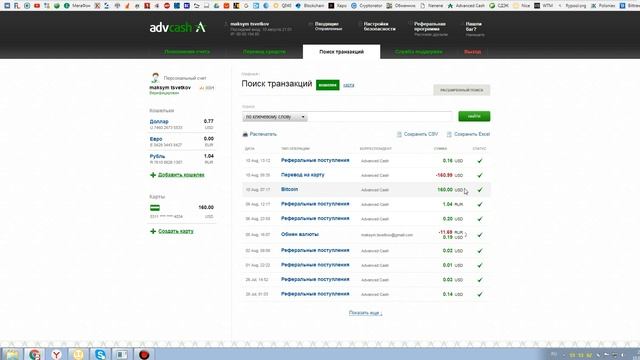Open Реферальные поступления transaction of 0.16 USD
Viewport: 640px width, 360px height.
[315, 161]
